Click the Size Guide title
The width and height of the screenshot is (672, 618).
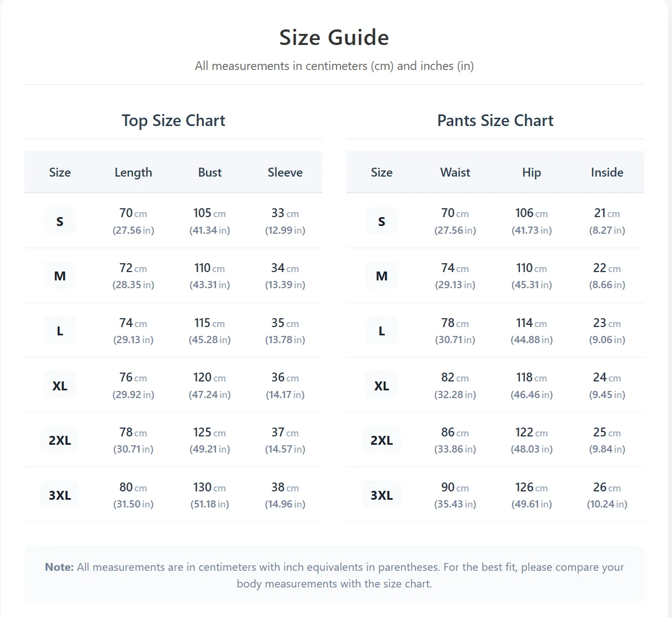[334, 38]
